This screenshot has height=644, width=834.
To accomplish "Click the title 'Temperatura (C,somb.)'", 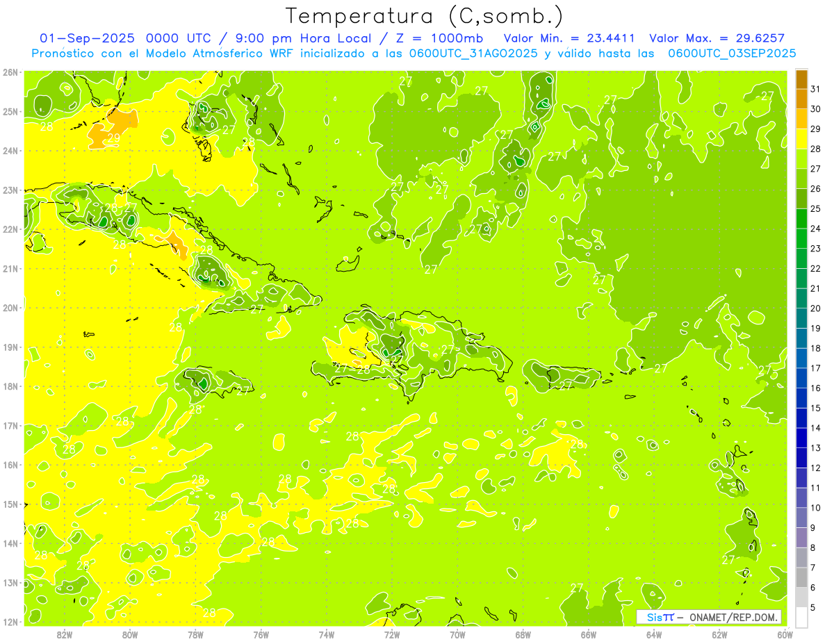I will (x=424, y=16).
